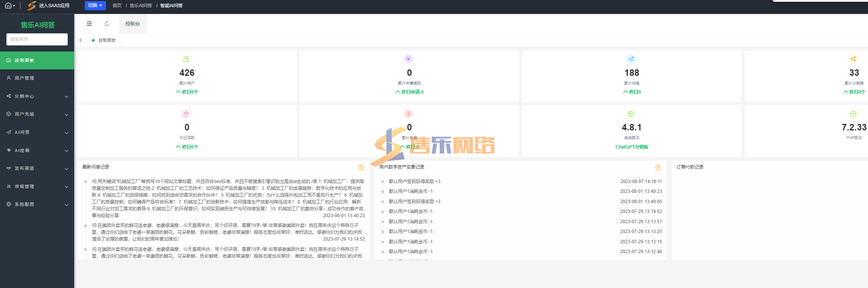The width and height of the screenshot is (868, 288).
Task: Click the 用户充值 box icon
Action: [x=9, y=114]
